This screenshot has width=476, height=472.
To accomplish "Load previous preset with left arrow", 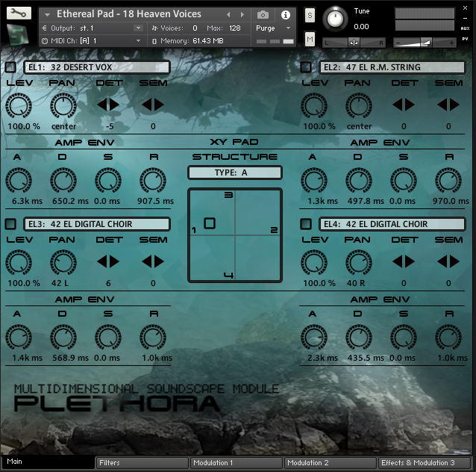I will tap(228, 15).
